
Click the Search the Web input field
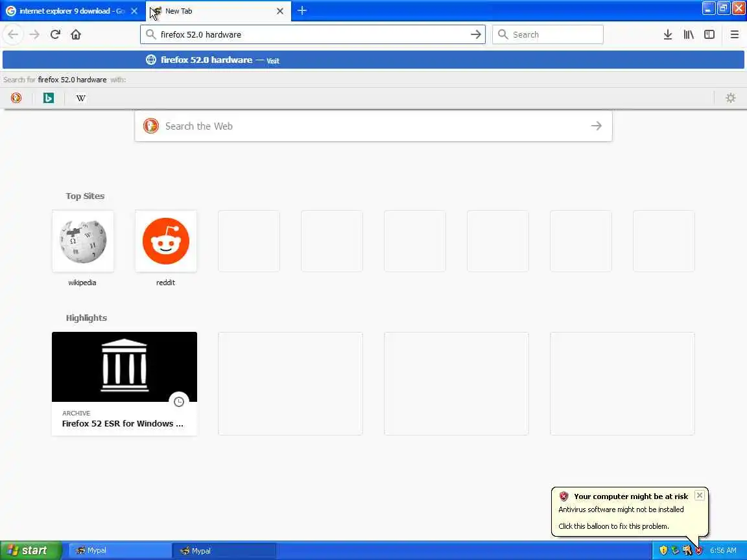click(x=373, y=126)
